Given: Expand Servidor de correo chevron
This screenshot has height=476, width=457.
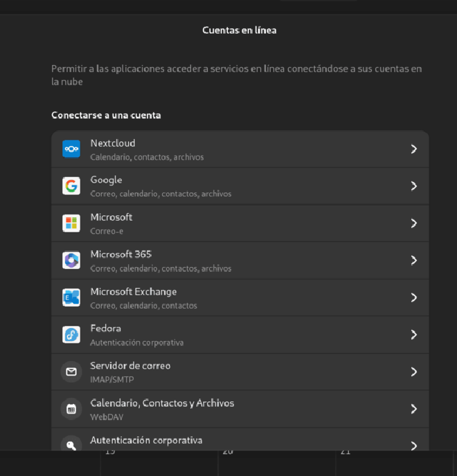Looking at the screenshot, I should 413,372.
